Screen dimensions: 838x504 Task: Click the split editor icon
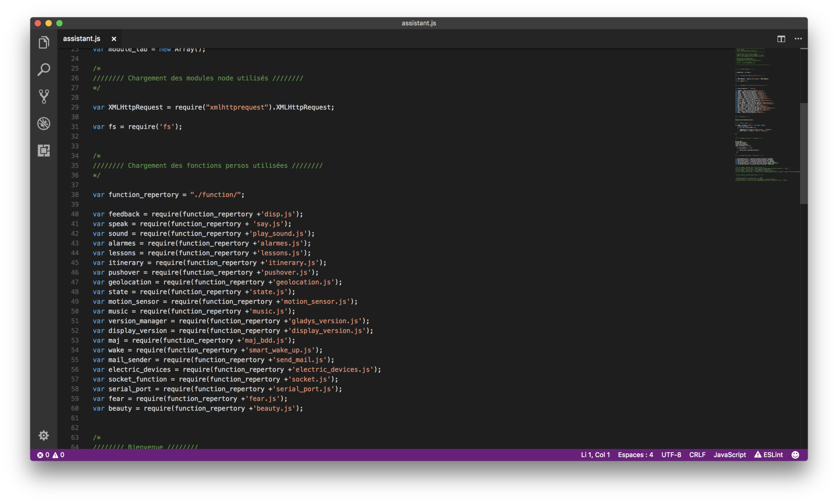pyautogui.click(x=781, y=39)
